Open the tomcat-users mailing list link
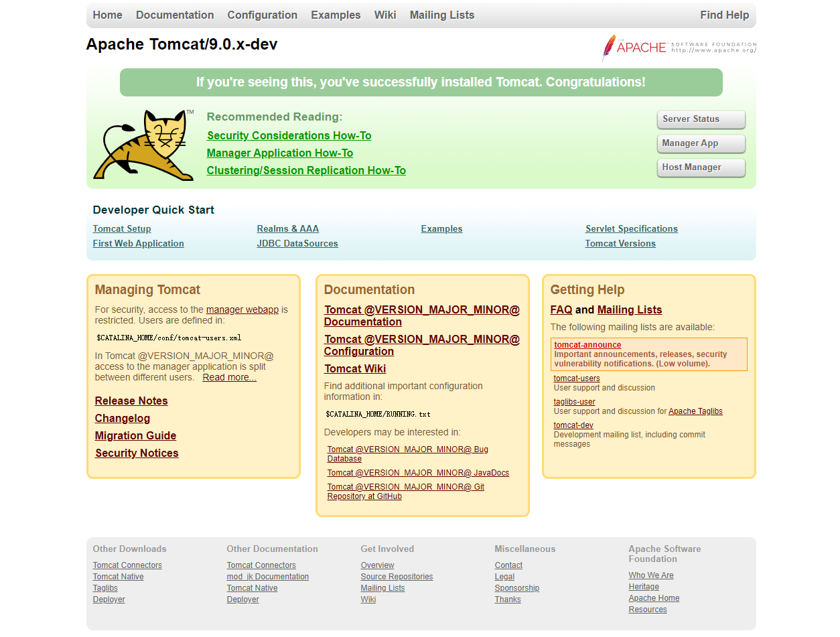 (577, 378)
